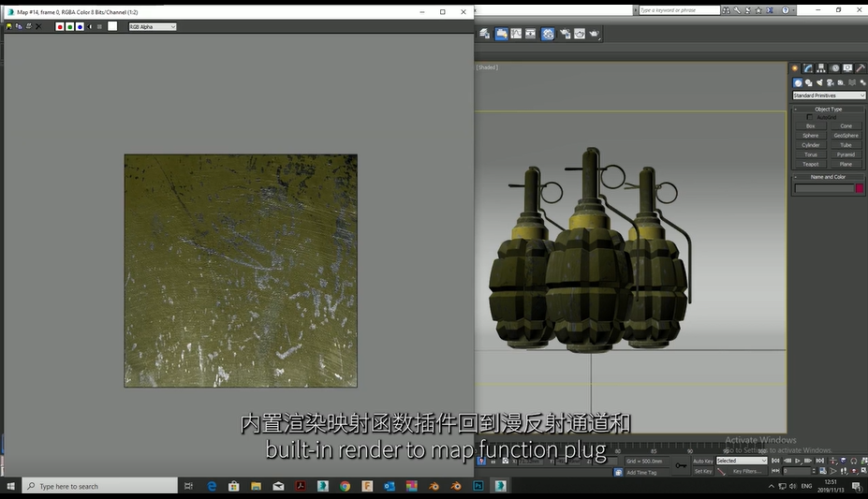Switch to the Motion command panel tab
The height and width of the screenshot is (499, 868).
click(x=835, y=68)
